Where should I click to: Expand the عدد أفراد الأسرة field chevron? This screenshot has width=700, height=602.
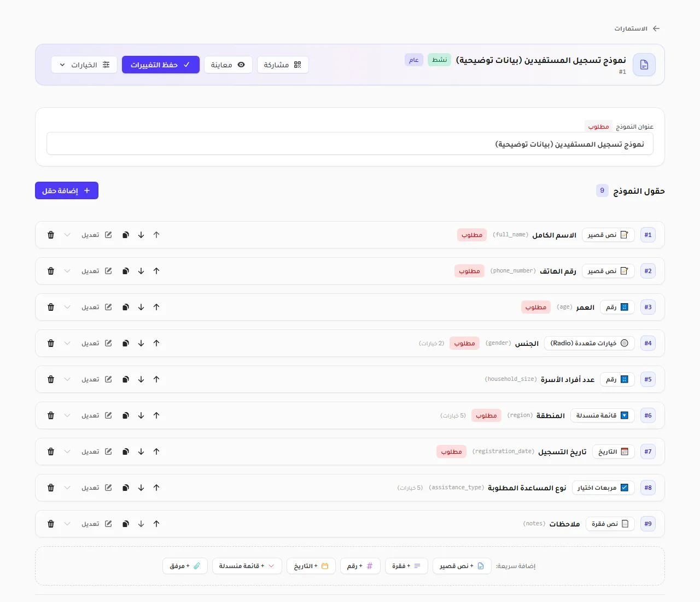(67, 379)
